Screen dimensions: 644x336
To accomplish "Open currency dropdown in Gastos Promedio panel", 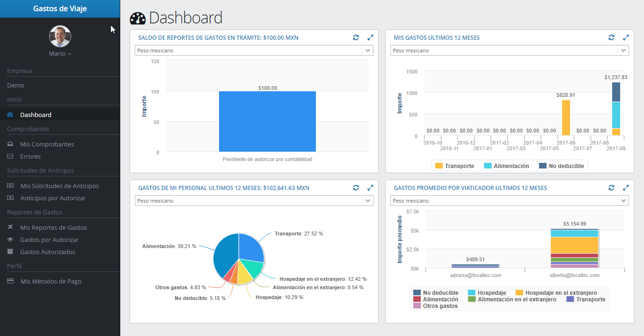I will (510, 201).
